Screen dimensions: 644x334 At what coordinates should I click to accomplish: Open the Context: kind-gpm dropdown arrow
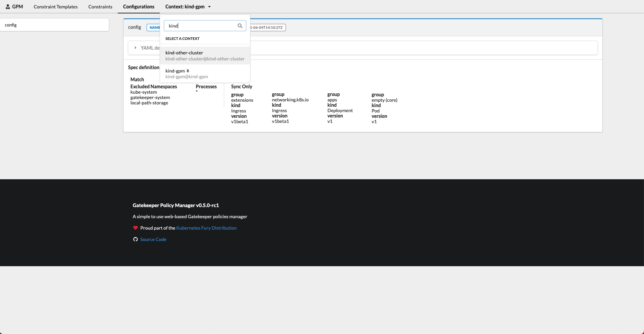(x=209, y=7)
